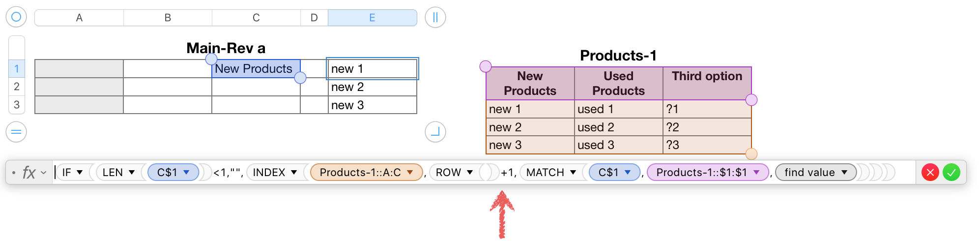Select the 'used 2' cell

pos(618,127)
